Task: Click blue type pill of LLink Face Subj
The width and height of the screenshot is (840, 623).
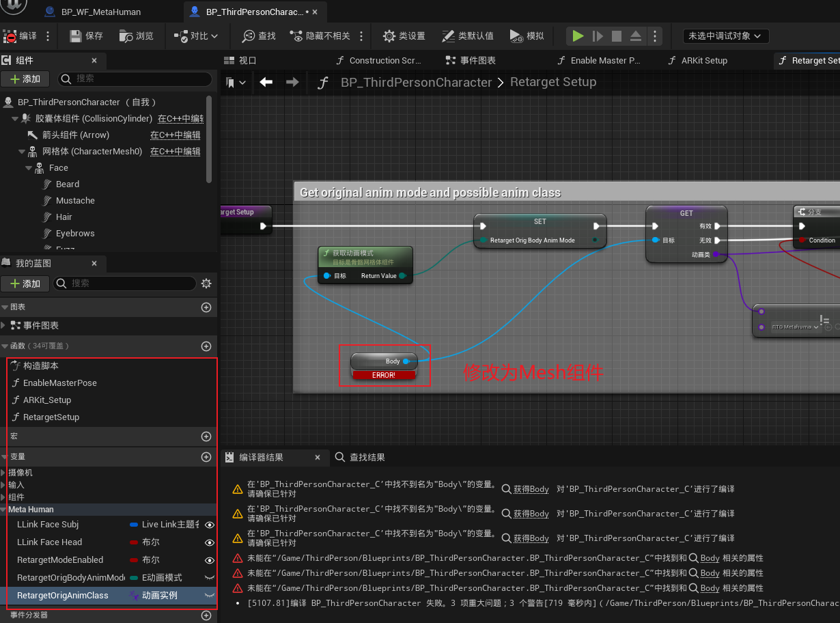Action: [134, 525]
